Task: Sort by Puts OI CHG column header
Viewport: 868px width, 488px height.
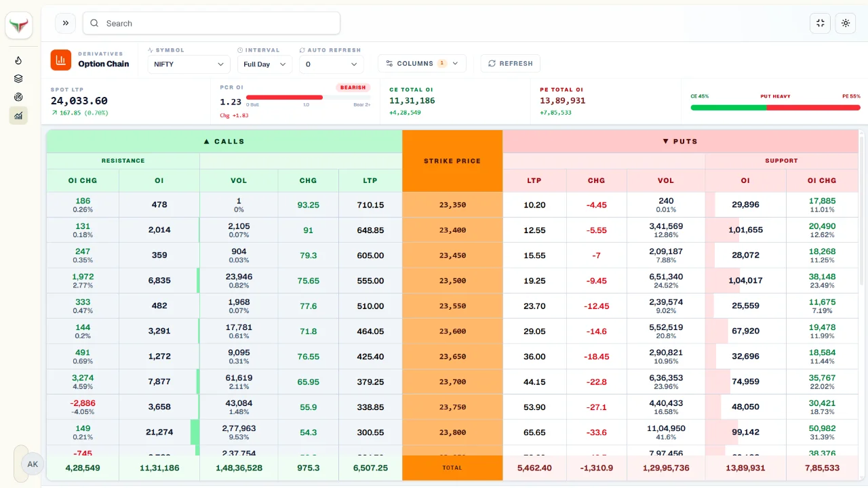Action: click(x=822, y=181)
